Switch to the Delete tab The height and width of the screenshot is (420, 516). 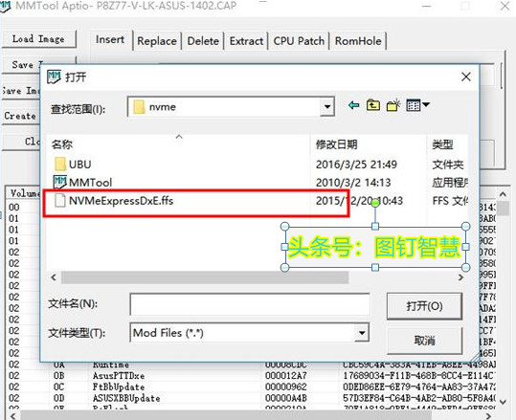pyautogui.click(x=203, y=41)
